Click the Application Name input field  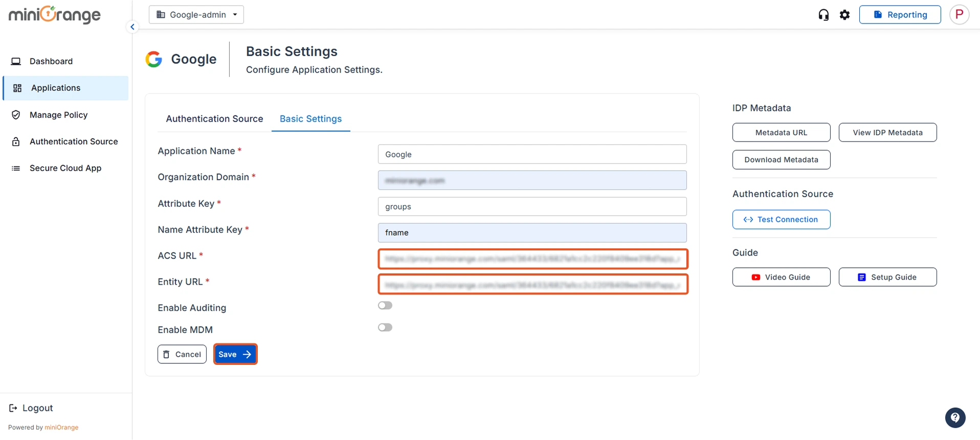pos(532,154)
